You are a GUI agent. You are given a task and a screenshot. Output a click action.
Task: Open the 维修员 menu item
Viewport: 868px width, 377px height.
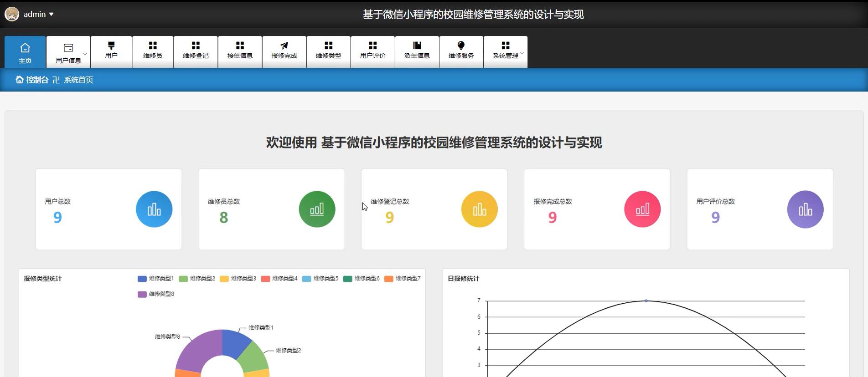tap(153, 52)
